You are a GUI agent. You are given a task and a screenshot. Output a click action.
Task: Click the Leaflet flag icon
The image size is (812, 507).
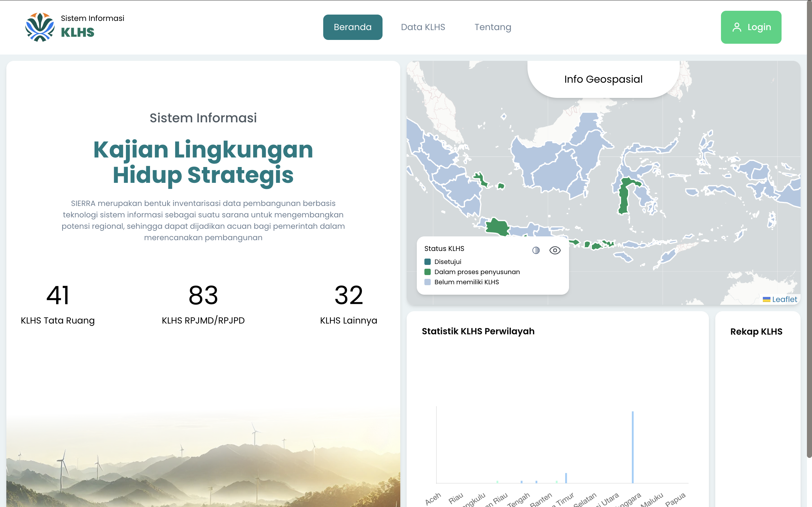766,299
